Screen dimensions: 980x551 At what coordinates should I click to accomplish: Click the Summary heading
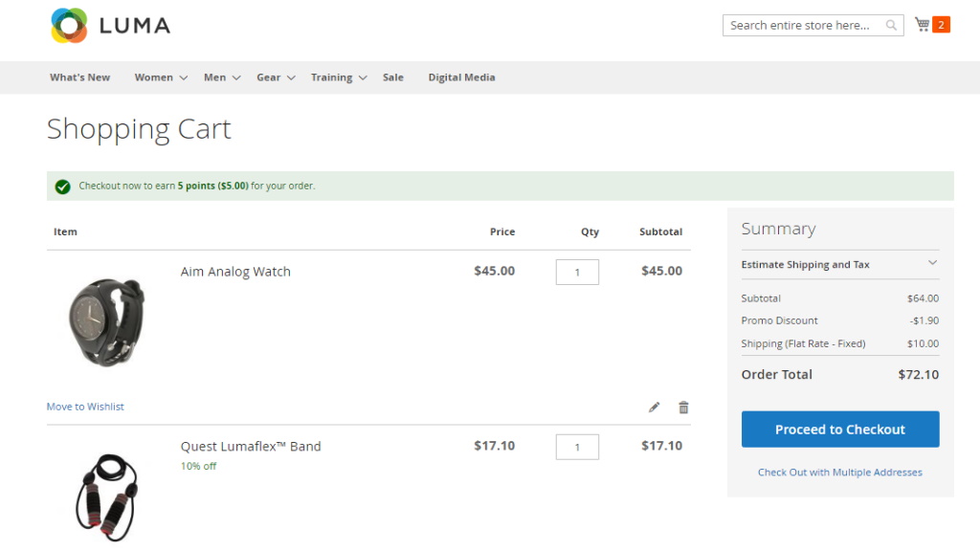[x=778, y=230]
